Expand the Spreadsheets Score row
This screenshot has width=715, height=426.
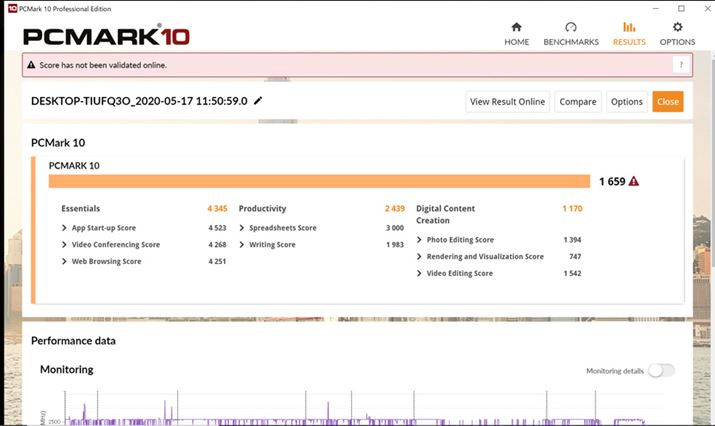point(242,228)
